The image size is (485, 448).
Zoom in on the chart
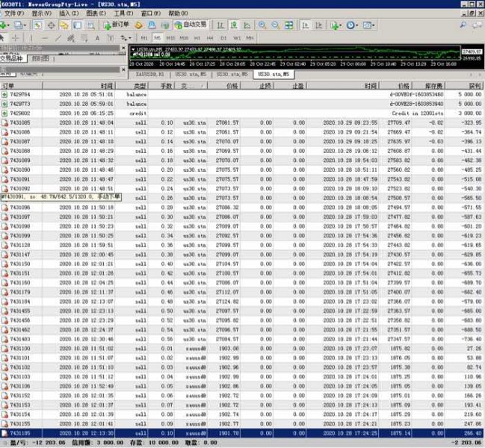pyautogui.click(x=262, y=25)
